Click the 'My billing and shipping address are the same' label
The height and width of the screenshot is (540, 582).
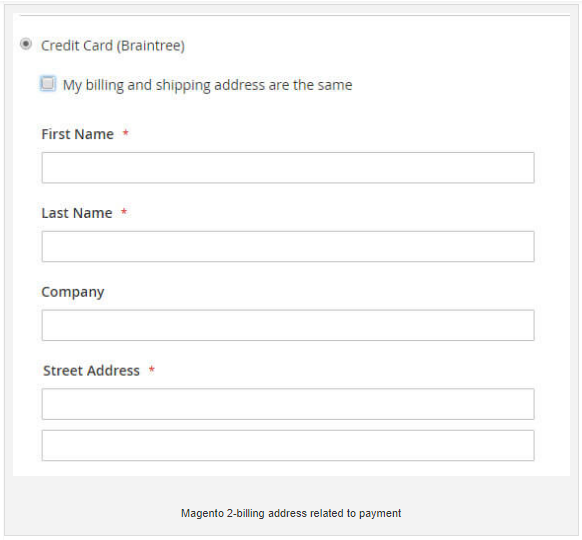click(207, 85)
